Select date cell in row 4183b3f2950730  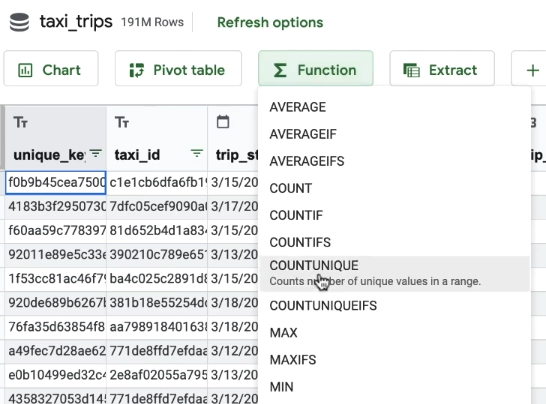pos(233,207)
